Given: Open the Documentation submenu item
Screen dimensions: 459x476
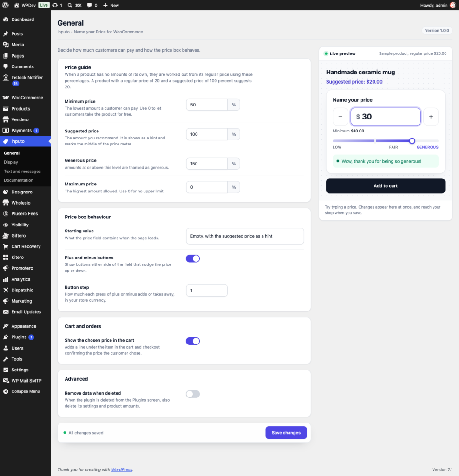Looking at the screenshot, I should (19, 180).
